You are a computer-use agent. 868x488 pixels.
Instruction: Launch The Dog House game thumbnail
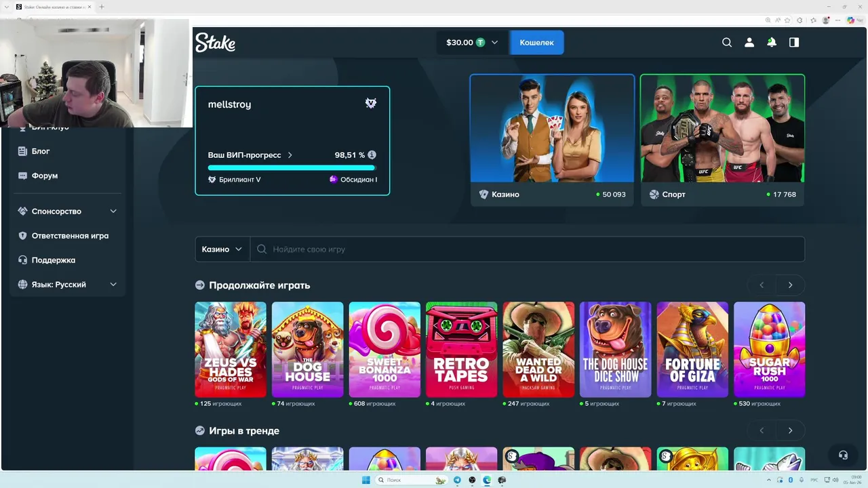[307, 350]
